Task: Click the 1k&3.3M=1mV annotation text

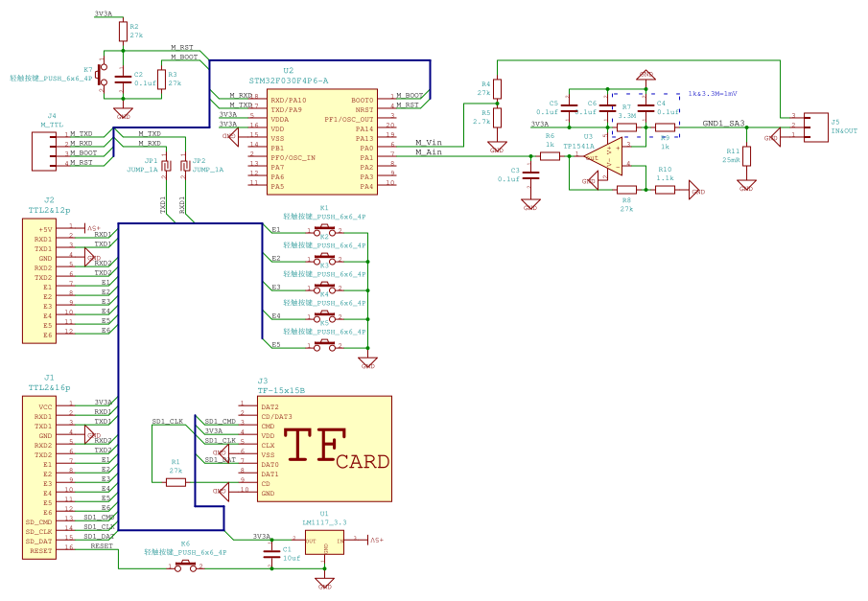Action: pyautogui.click(x=712, y=94)
